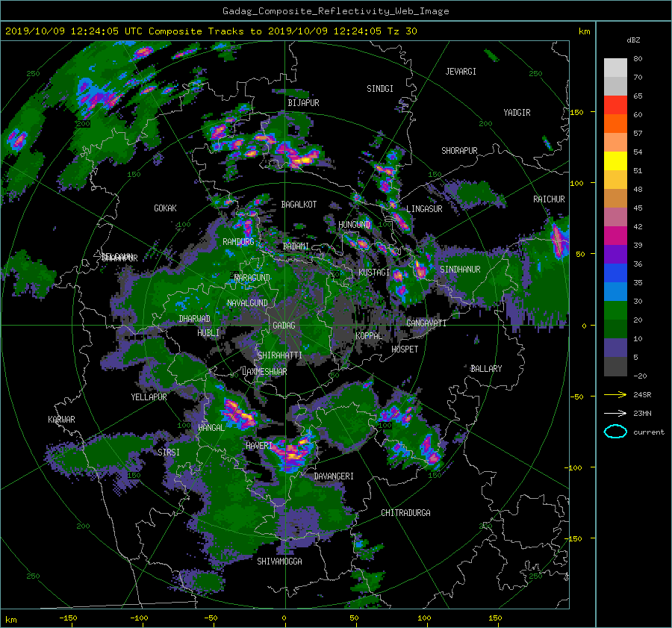The height and width of the screenshot is (628, 672).
Task: Click the 150 tick on right axis
Action: (x=576, y=112)
